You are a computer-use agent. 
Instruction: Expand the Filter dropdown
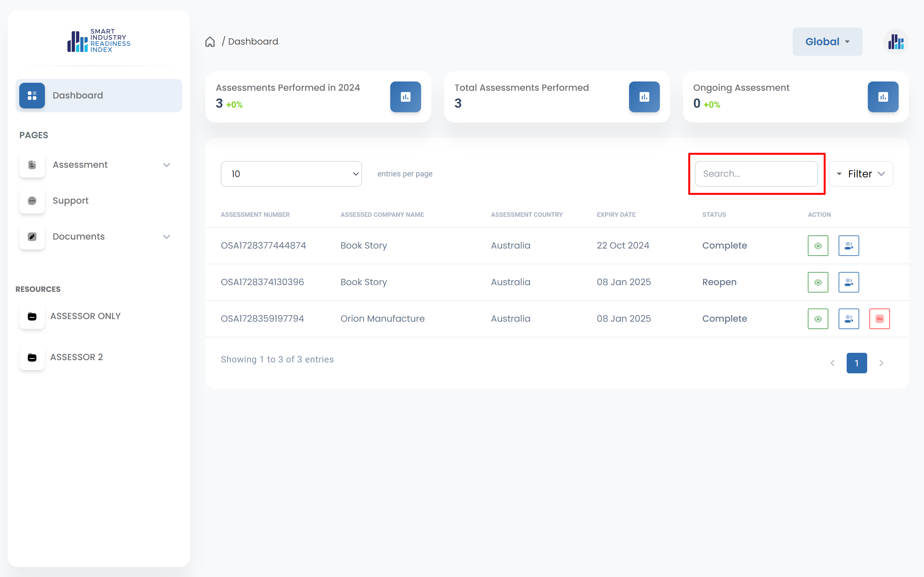coord(860,174)
